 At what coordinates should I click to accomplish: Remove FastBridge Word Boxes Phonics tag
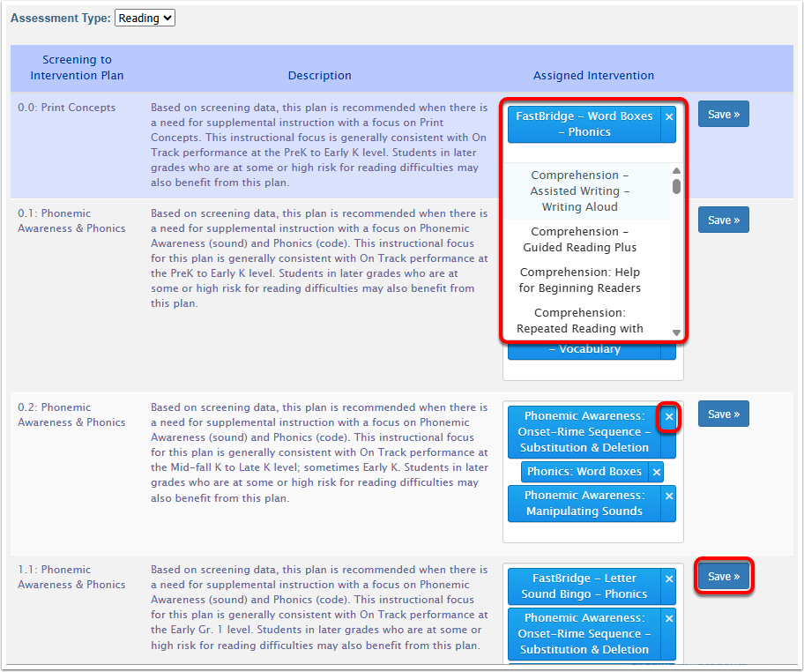click(x=669, y=117)
